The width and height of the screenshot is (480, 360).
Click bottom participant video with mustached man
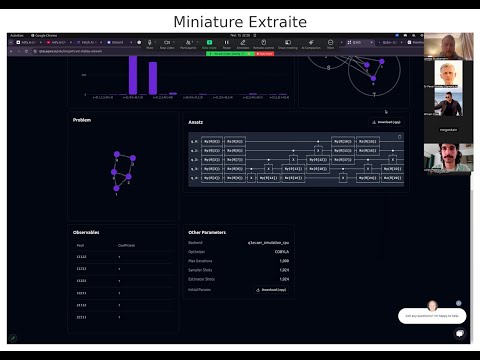449,158
